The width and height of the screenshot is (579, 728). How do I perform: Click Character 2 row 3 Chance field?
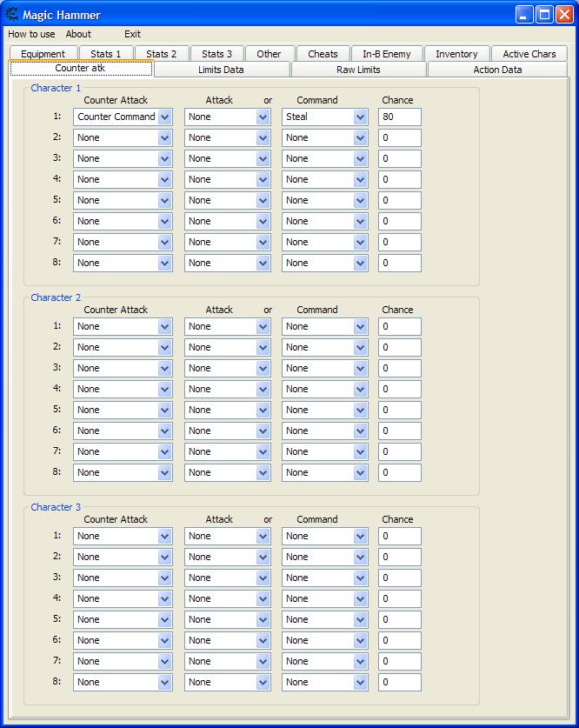(x=399, y=368)
